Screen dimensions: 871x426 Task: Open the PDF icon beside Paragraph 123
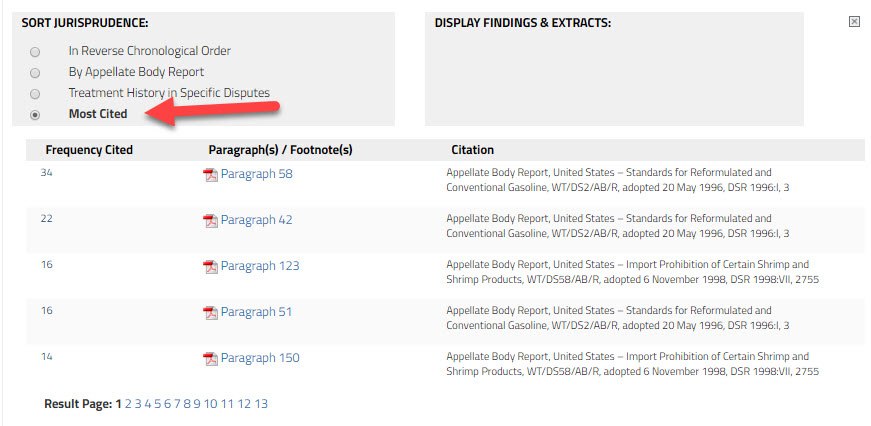tap(211, 267)
